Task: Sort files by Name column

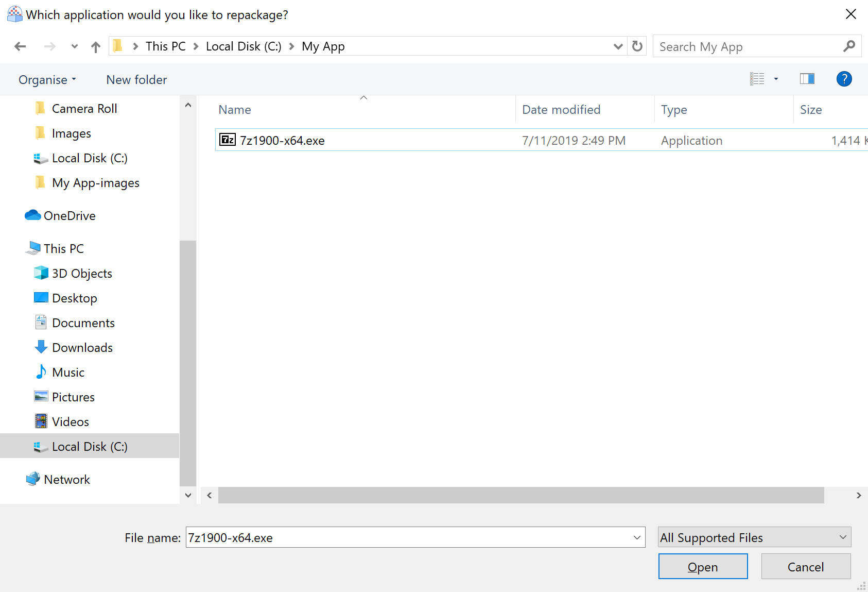Action: (235, 110)
